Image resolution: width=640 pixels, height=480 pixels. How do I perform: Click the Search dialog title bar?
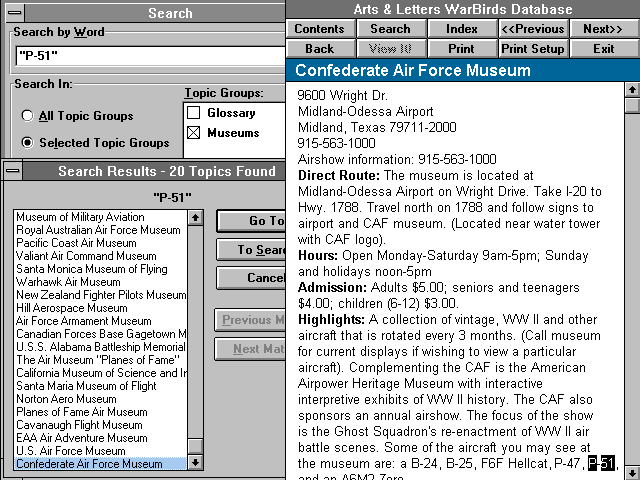155,13
